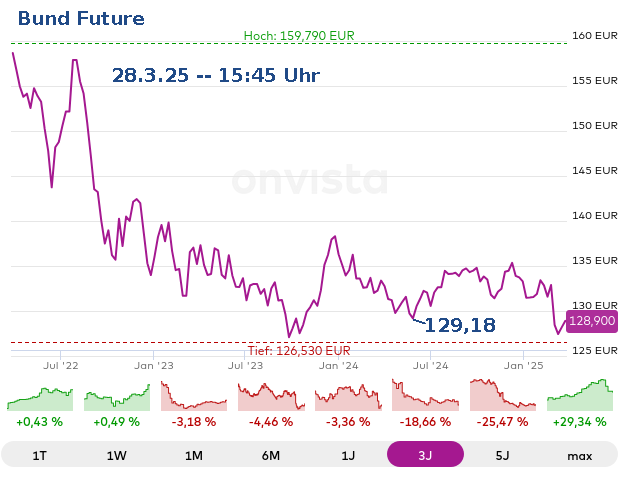Select the green mini chart above +29,34 %
Viewport: 637px width, 478px height.
coord(579,396)
